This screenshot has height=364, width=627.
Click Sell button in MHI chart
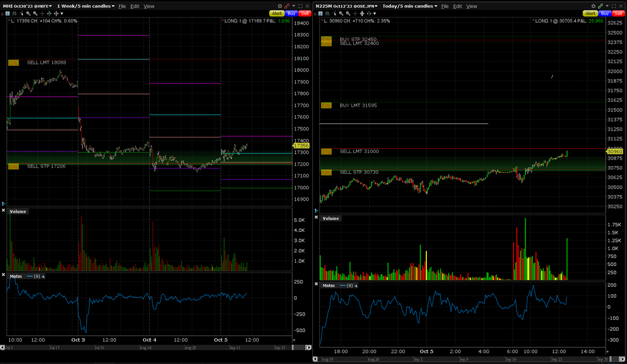coord(305,13)
